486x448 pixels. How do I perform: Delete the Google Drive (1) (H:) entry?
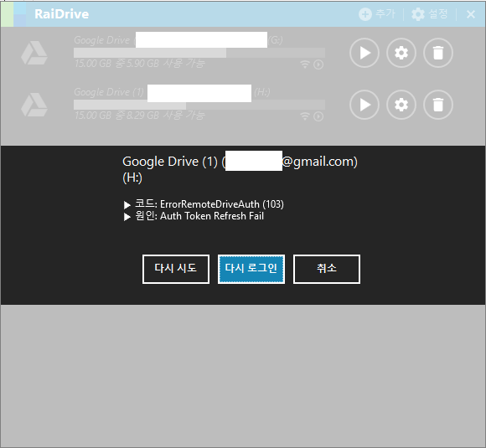(x=438, y=105)
